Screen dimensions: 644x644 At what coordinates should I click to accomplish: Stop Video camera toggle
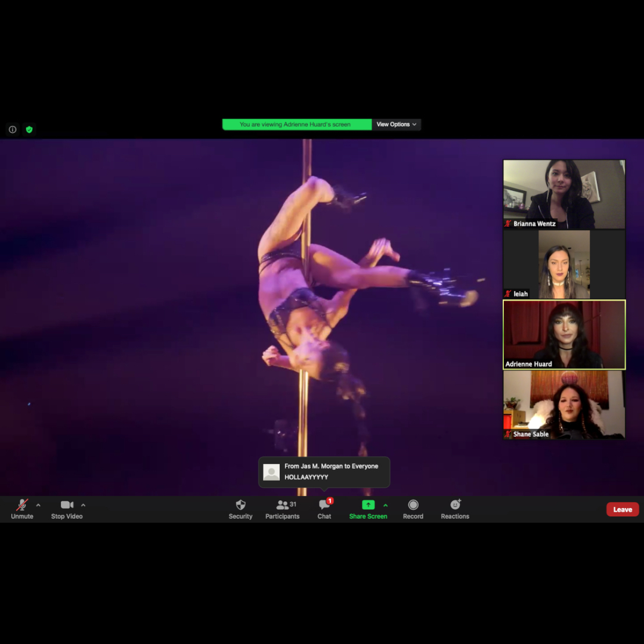click(x=67, y=509)
